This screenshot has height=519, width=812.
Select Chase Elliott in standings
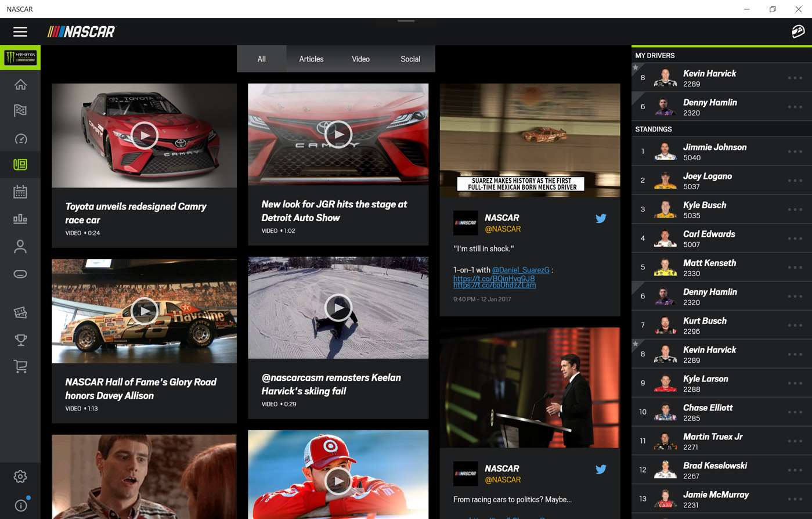point(721,412)
